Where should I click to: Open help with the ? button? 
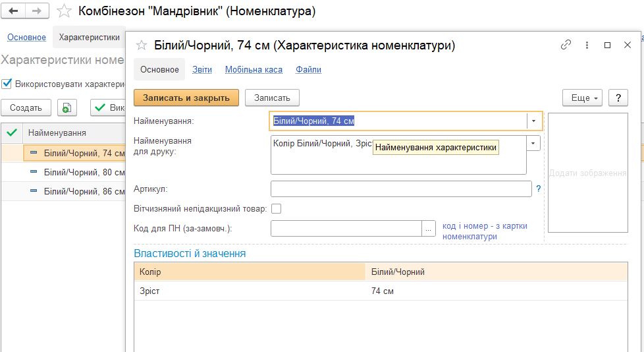click(618, 98)
